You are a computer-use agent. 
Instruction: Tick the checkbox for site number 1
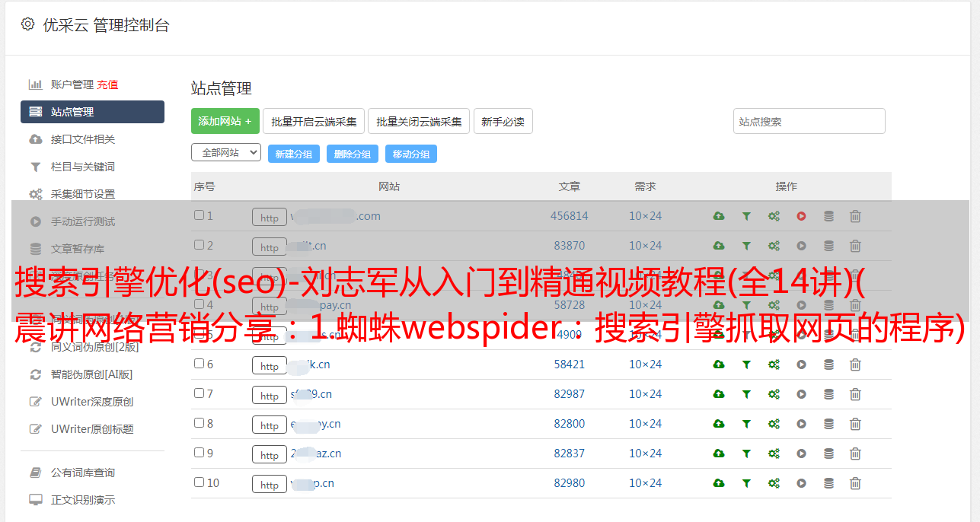click(x=199, y=215)
